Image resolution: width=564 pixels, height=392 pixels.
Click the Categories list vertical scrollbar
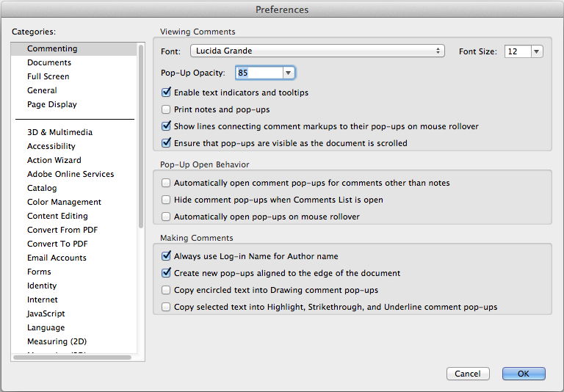[x=141, y=147]
